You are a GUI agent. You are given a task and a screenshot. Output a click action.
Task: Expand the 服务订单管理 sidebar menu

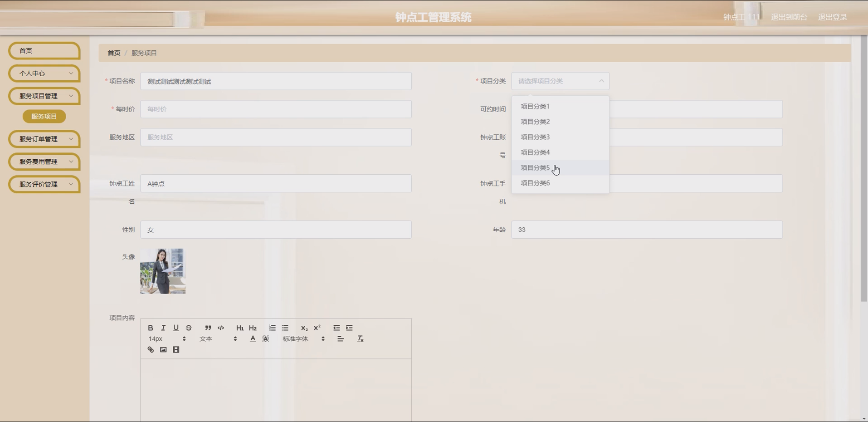44,139
